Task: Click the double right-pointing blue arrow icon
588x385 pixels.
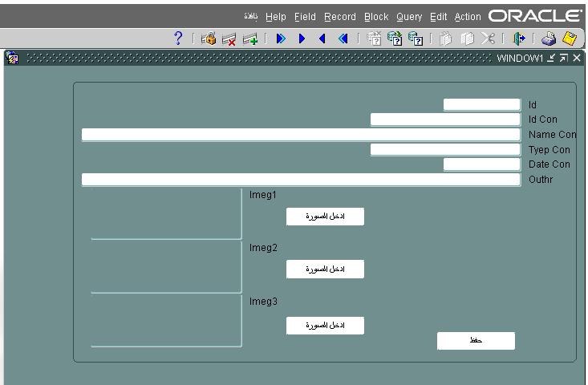Action: click(281, 38)
